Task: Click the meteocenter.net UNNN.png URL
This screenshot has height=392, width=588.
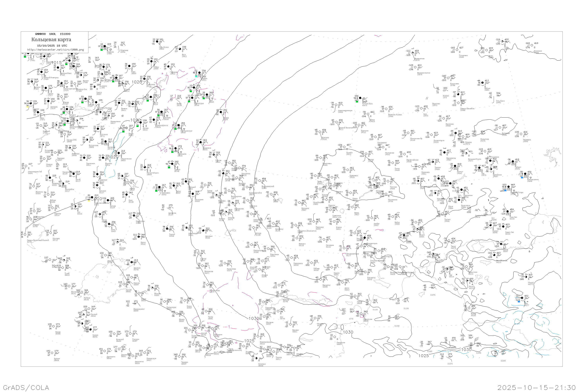Action: (x=55, y=50)
